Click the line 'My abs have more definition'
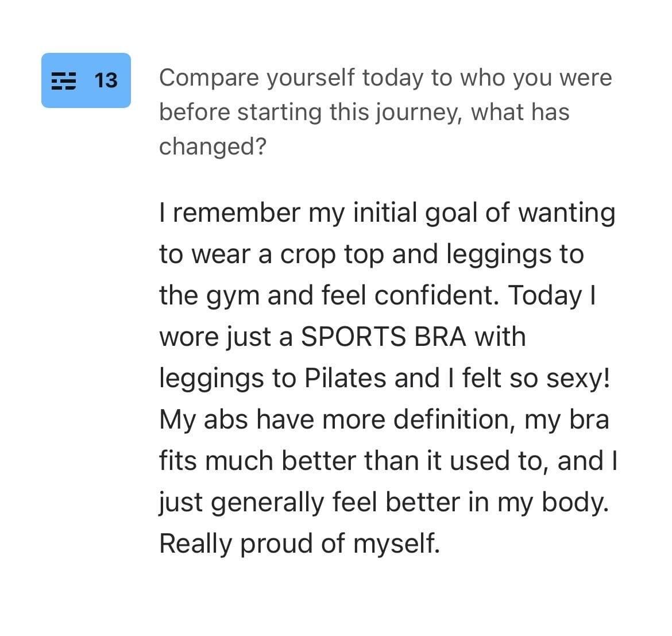672x636 pixels. coord(384,419)
